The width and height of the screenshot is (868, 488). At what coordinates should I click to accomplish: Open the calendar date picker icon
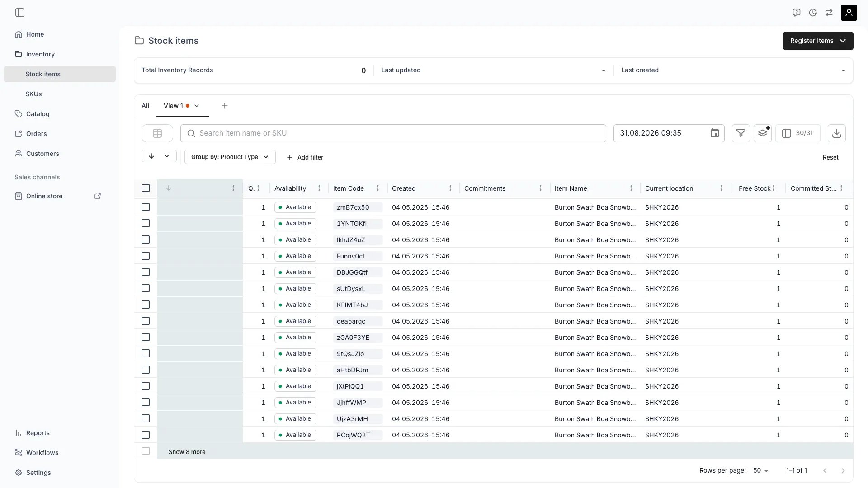[x=715, y=133]
